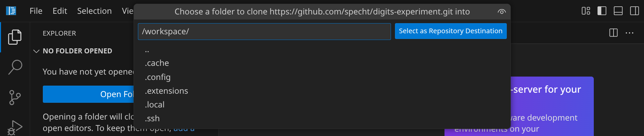Open the Explorer view in activity bar

click(x=15, y=37)
